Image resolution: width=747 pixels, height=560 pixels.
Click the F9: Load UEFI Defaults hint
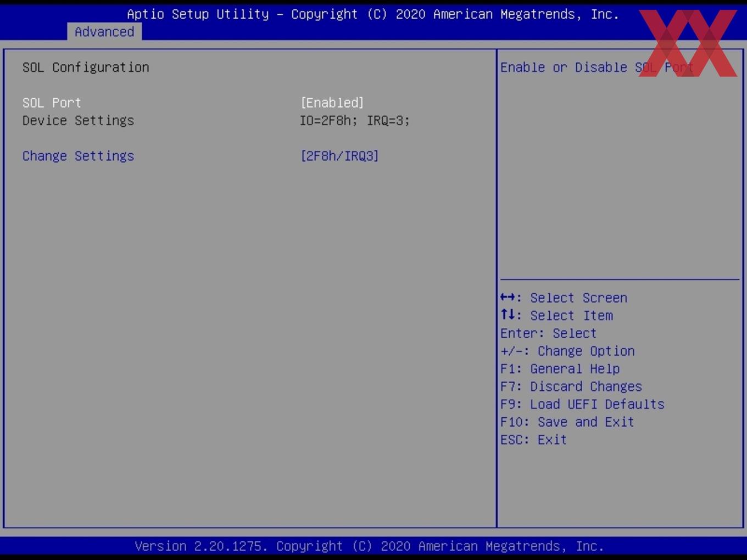[582, 404]
